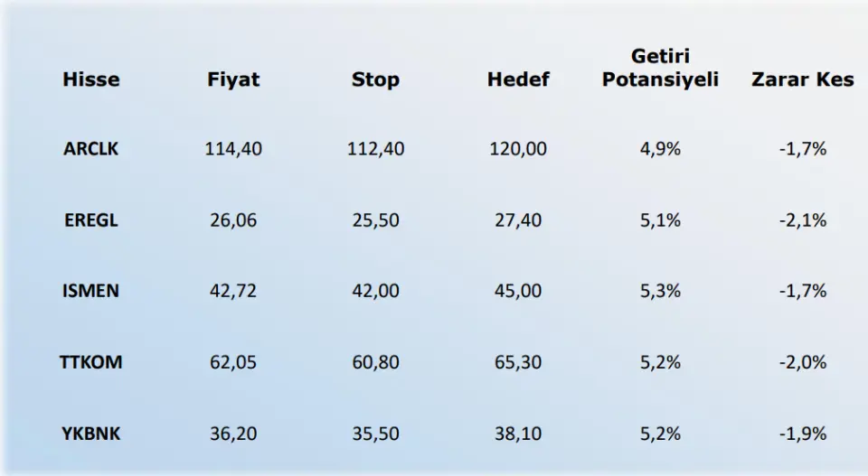
Task: Select the TTKOM stock row label
Action: pos(91,363)
